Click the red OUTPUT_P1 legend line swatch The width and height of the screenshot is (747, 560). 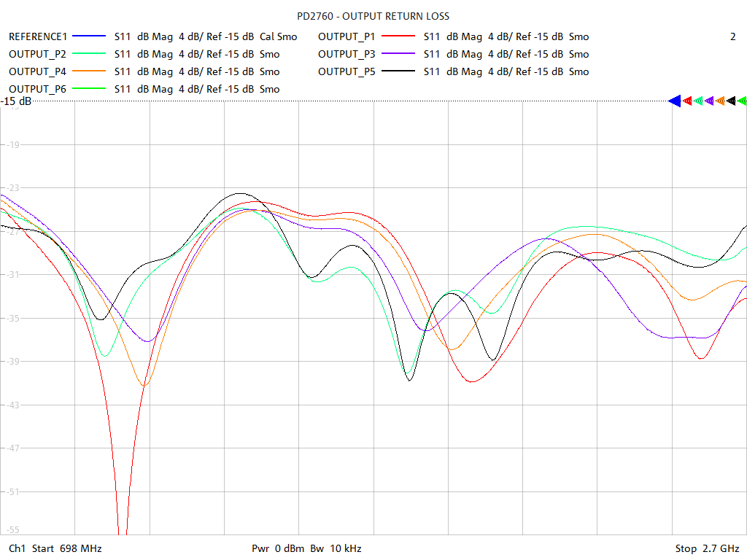point(398,36)
